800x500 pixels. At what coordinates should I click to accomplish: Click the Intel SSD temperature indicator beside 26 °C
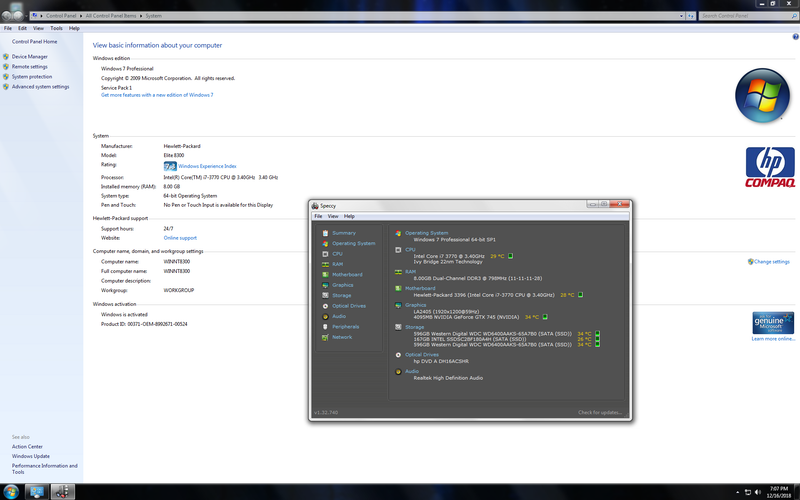point(597,339)
